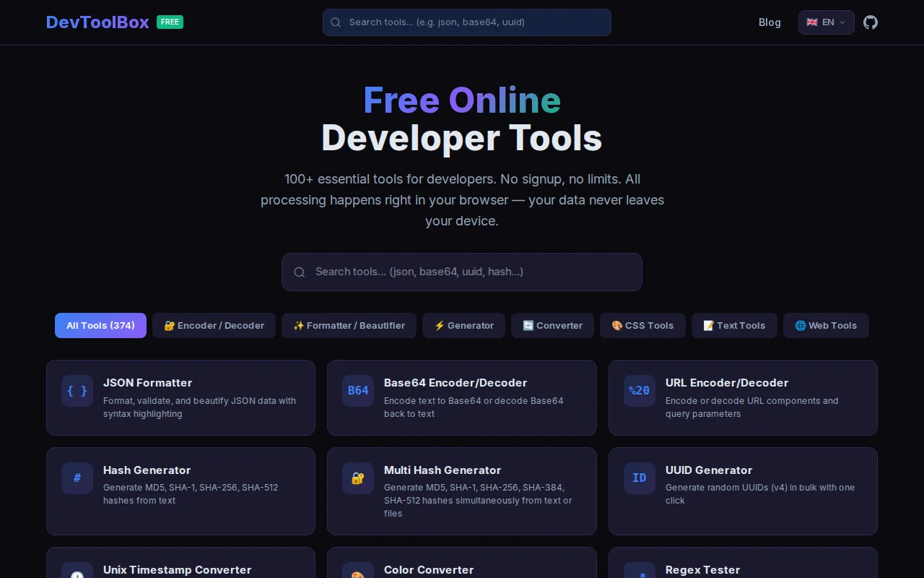Click the Unix Timestamp Converter clock icon

pos(77,570)
